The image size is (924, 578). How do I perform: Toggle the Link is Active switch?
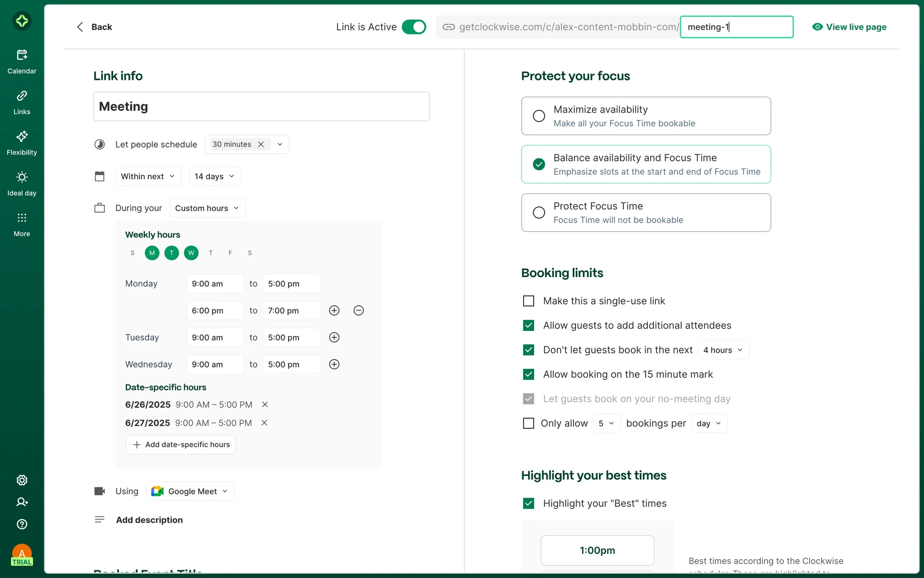(x=414, y=27)
